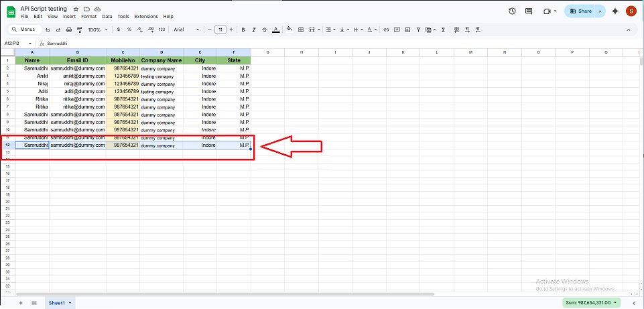The height and width of the screenshot is (309, 644).
Task: Toggle italic formatting
Action: tap(254, 29)
